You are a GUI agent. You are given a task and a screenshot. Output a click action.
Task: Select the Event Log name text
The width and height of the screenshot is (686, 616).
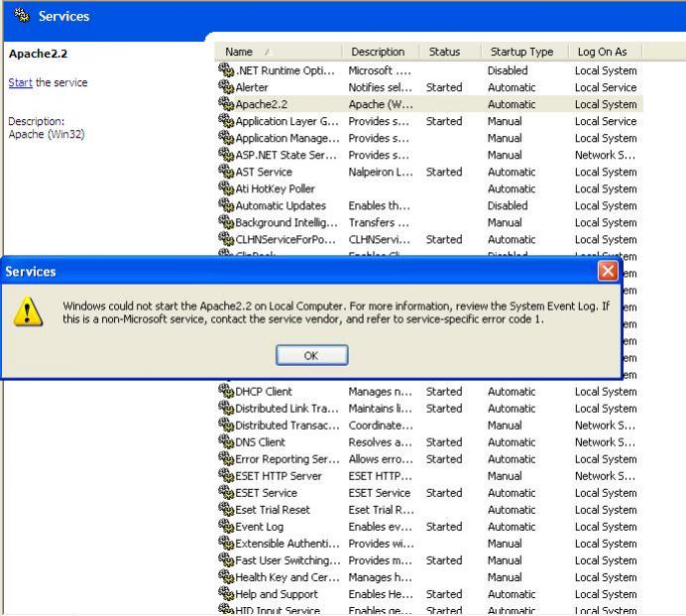click(259, 527)
